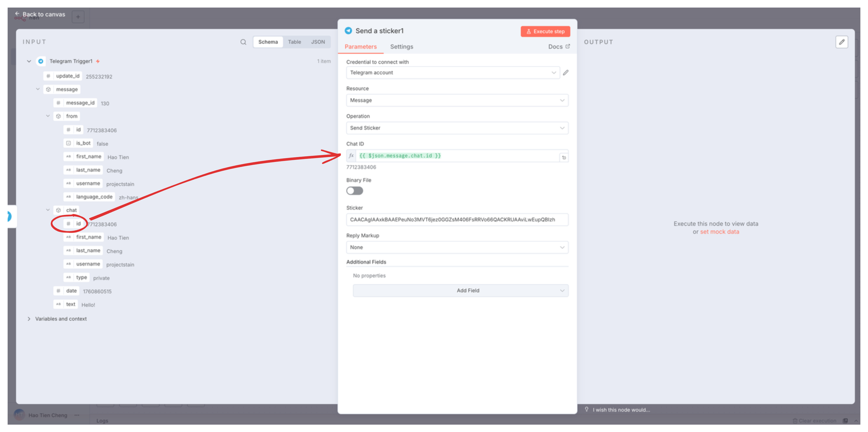Screen dimensions: 868x432
Task: Click the search icon in Input panel
Action: pos(243,42)
